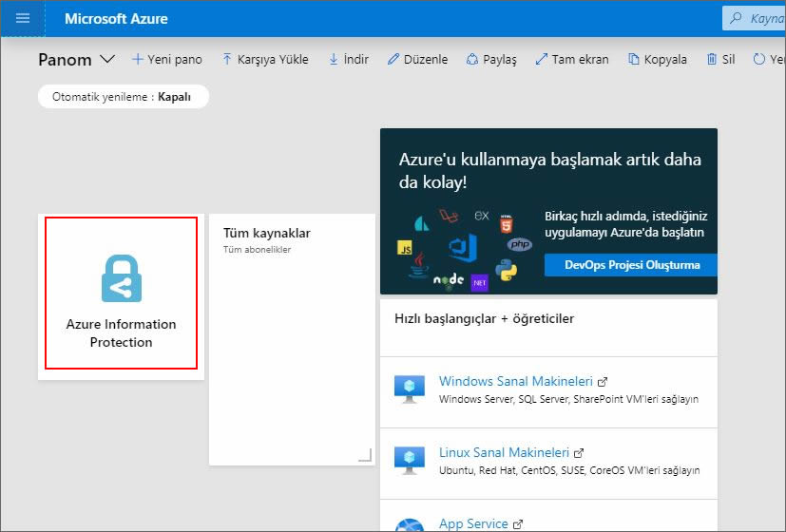Click Windows Server, SQL Server description text
This screenshot has height=532, width=786.
click(568, 399)
